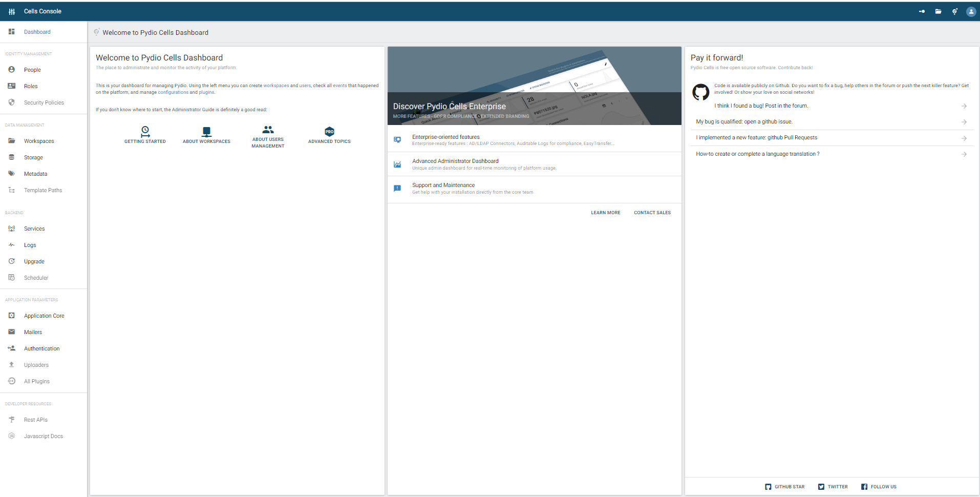980x497 pixels.
Task: Open the Getting Started guide
Action: tap(145, 135)
